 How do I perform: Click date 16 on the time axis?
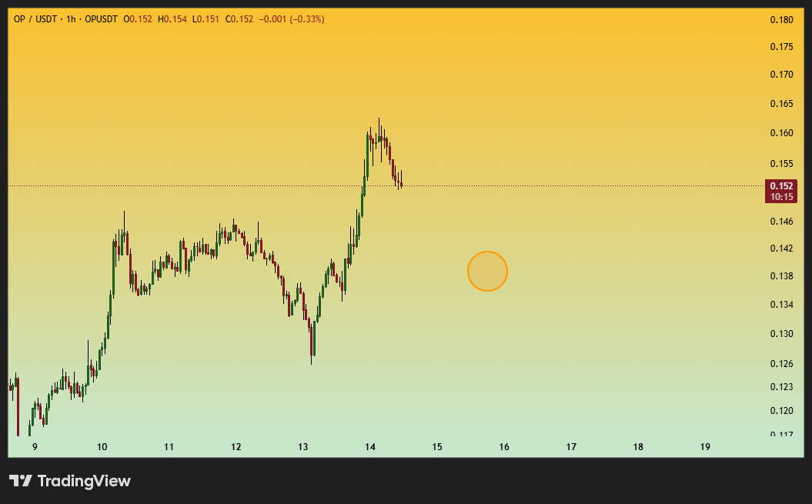[x=504, y=447]
